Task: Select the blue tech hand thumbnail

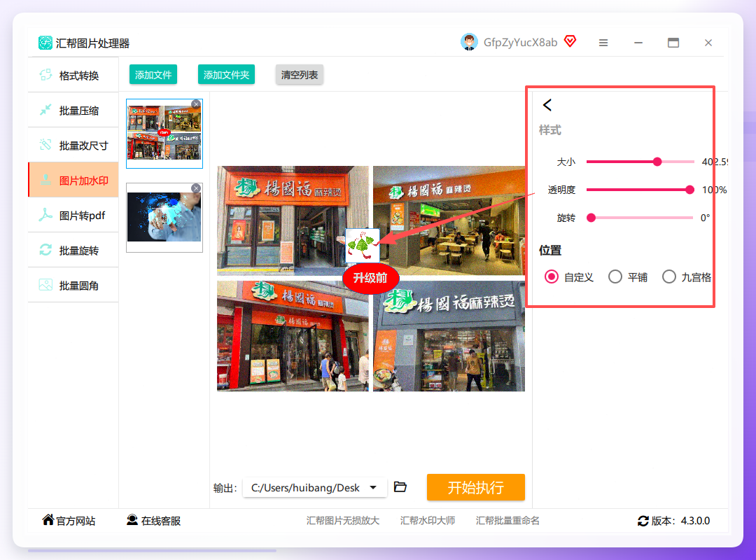Action: [x=164, y=218]
